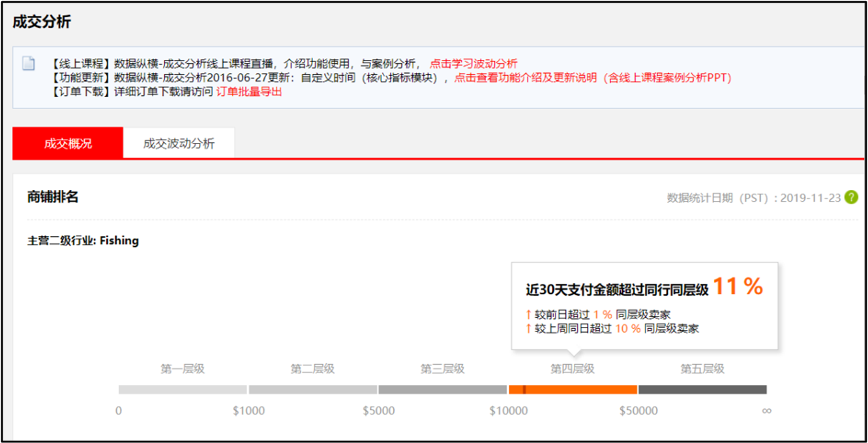This screenshot has height=443, width=868.
Task: Click the green help question-mark icon
Action: point(851,197)
